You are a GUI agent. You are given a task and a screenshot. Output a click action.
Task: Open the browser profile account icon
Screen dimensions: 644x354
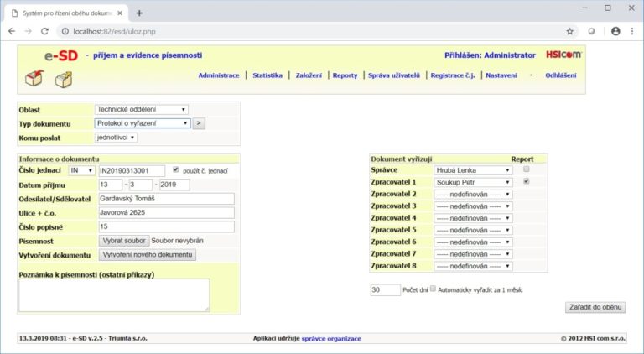[x=615, y=31]
